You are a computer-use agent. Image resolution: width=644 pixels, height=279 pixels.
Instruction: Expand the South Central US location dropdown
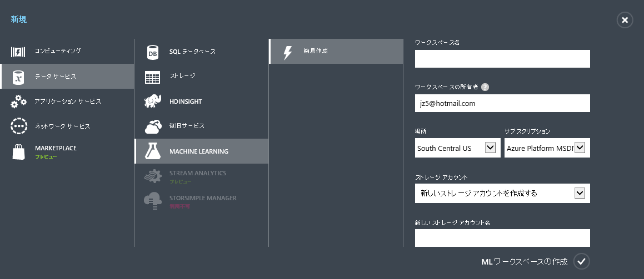pyautogui.click(x=490, y=148)
